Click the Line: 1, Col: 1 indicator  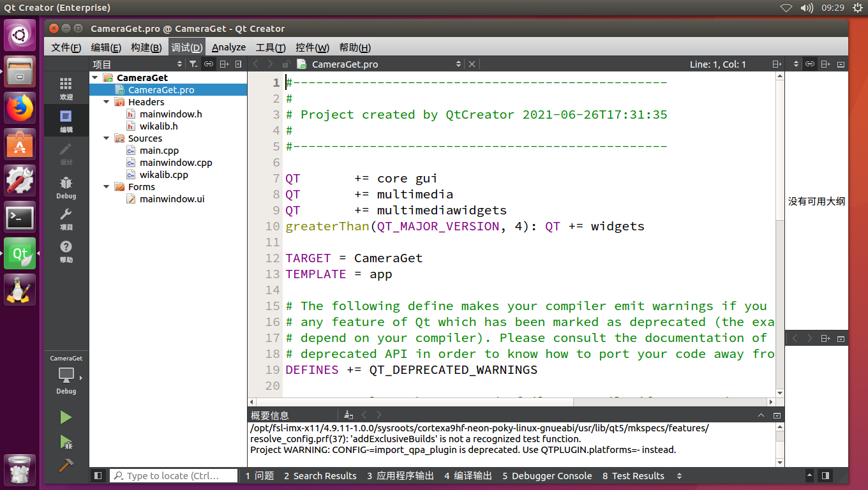[718, 64]
